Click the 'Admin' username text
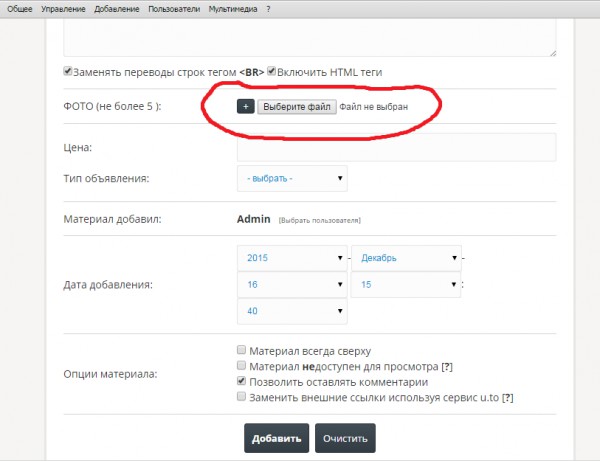 (x=254, y=219)
